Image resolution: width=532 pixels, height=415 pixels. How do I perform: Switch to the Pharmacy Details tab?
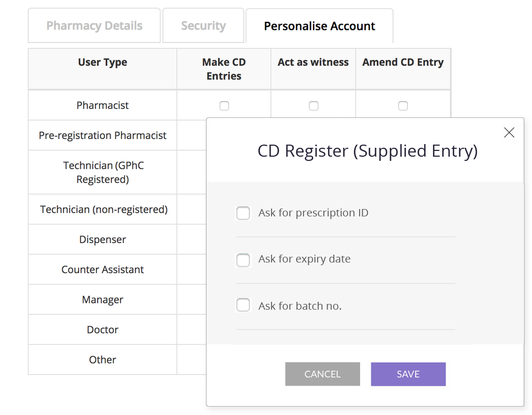tap(94, 26)
